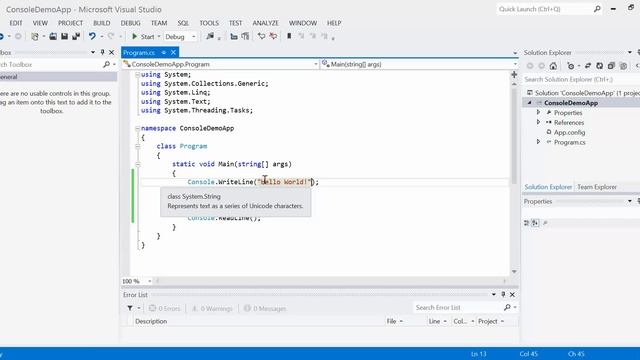Image resolution: width=640 pixels, height=360 pixels.
Task: Open the TEST menu
Action: pyautogui.click(x=236, y=23)
